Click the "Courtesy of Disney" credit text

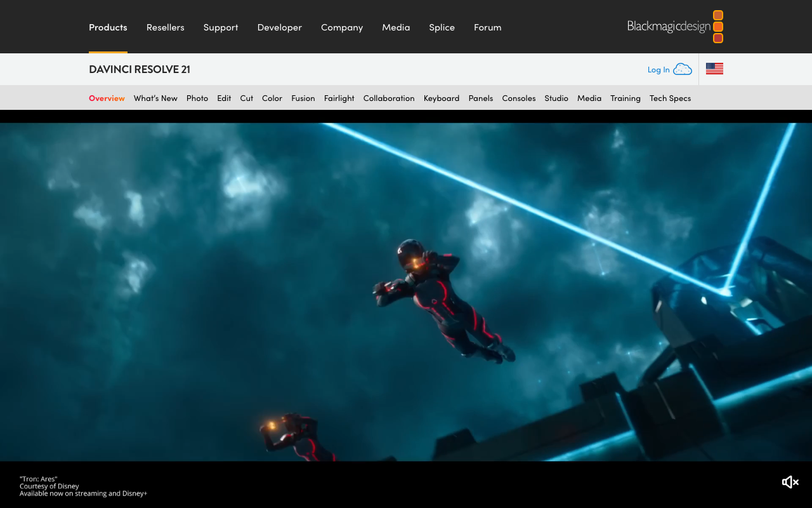[49, 486]
